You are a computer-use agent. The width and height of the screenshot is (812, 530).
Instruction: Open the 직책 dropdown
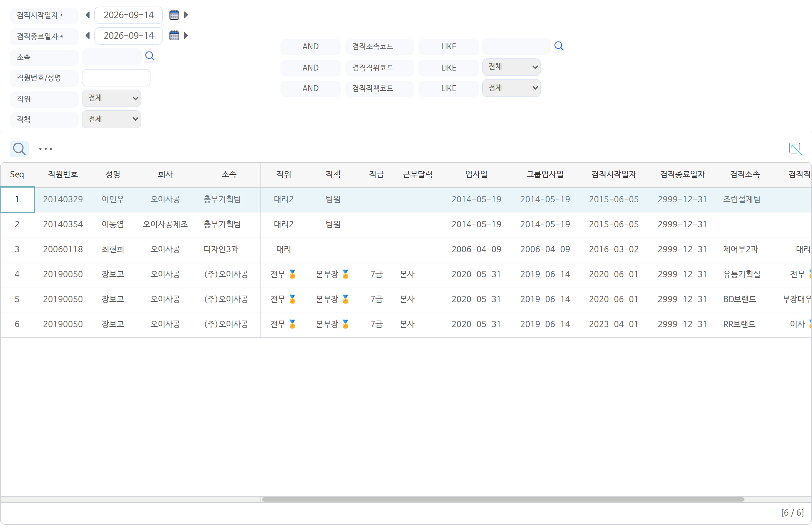(111, 119)
